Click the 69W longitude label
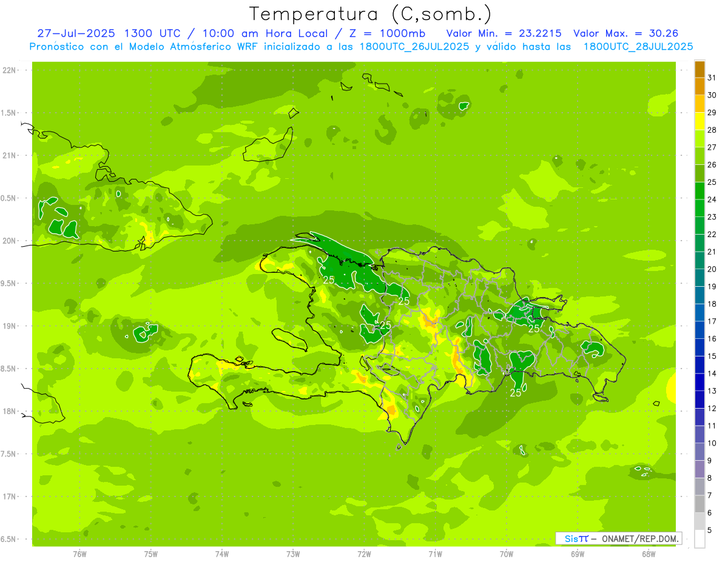The height and width of the screenshot is (562, 728). click(578, 554)
